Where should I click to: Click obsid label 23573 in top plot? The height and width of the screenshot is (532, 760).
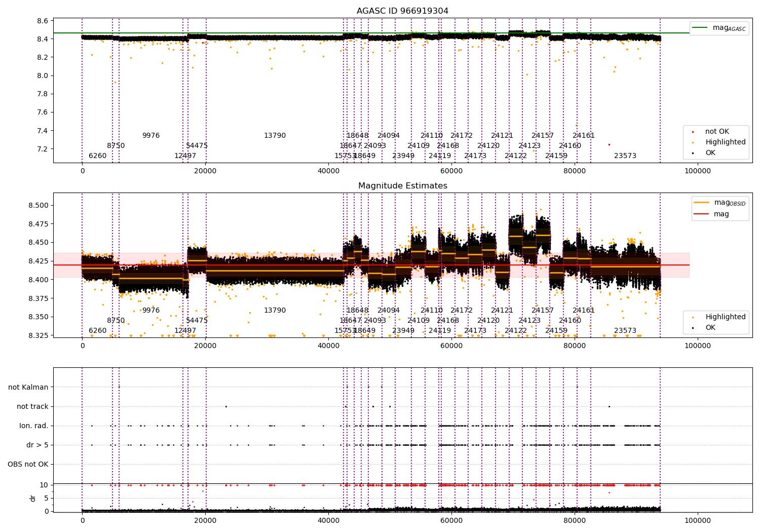(x=625, y=156)
